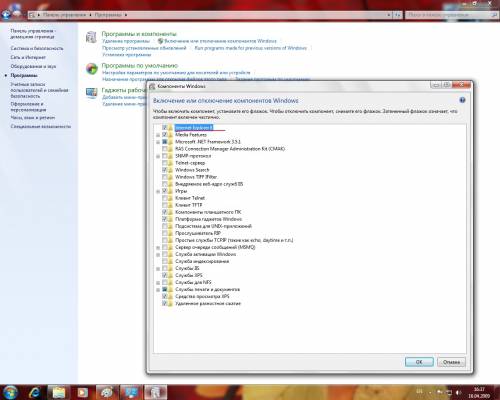
Task: Uncheck the Службы XPS checkbox
Action: click(165, 275)
